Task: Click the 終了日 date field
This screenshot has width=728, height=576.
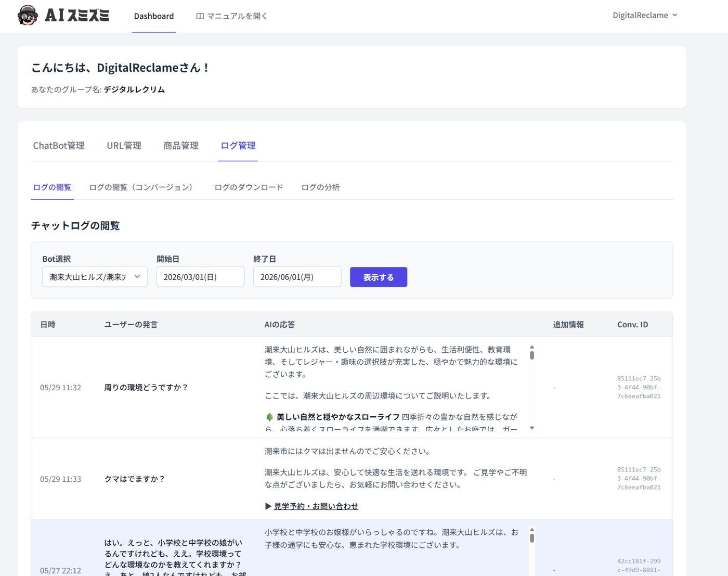Action: 297,277
